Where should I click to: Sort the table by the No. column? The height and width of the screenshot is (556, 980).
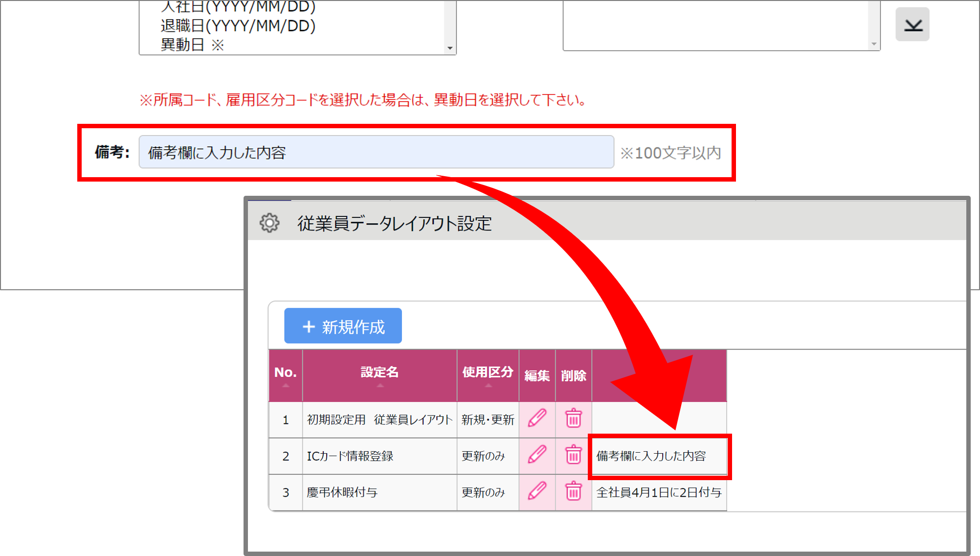point(286,376)
